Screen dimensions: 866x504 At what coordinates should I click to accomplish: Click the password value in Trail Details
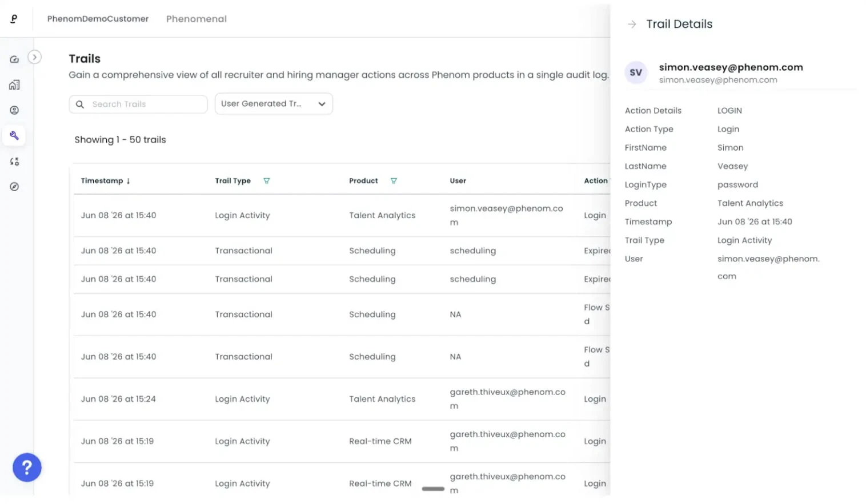coord(737,185)
